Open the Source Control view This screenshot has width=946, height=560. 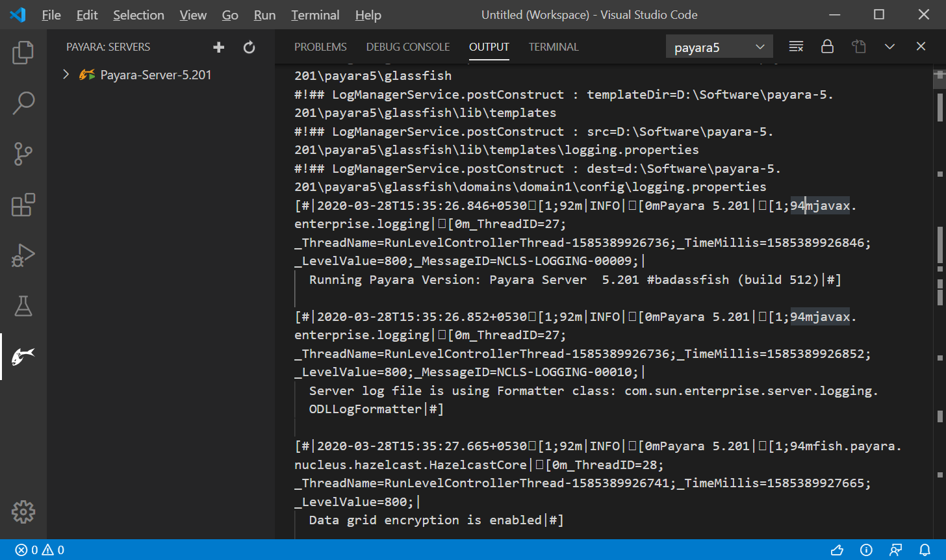pyautogui.click(x=23, y=154)
